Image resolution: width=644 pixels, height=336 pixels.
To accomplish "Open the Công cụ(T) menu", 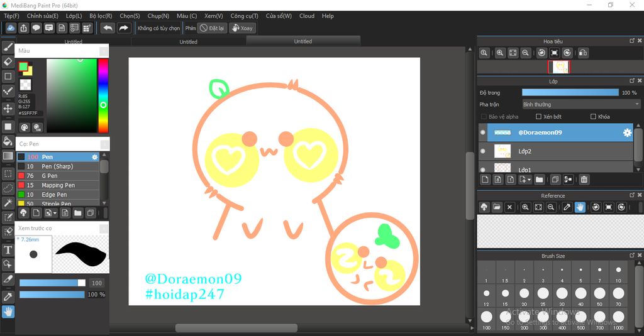I will (245, 16).
